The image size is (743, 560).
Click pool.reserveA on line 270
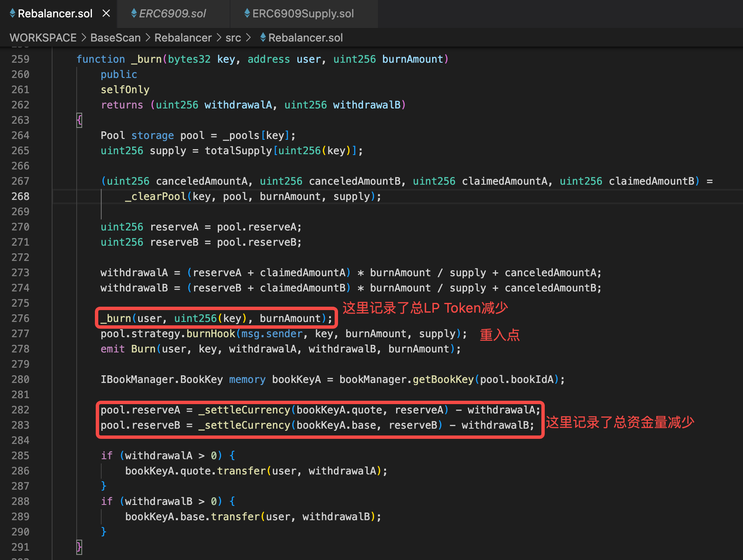tap(257, 227)
